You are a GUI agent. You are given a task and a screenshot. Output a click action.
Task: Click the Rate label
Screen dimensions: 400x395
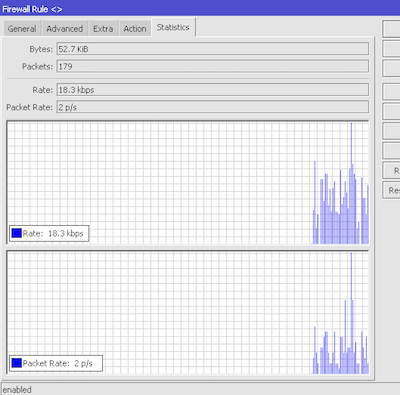tap(42, 90)
